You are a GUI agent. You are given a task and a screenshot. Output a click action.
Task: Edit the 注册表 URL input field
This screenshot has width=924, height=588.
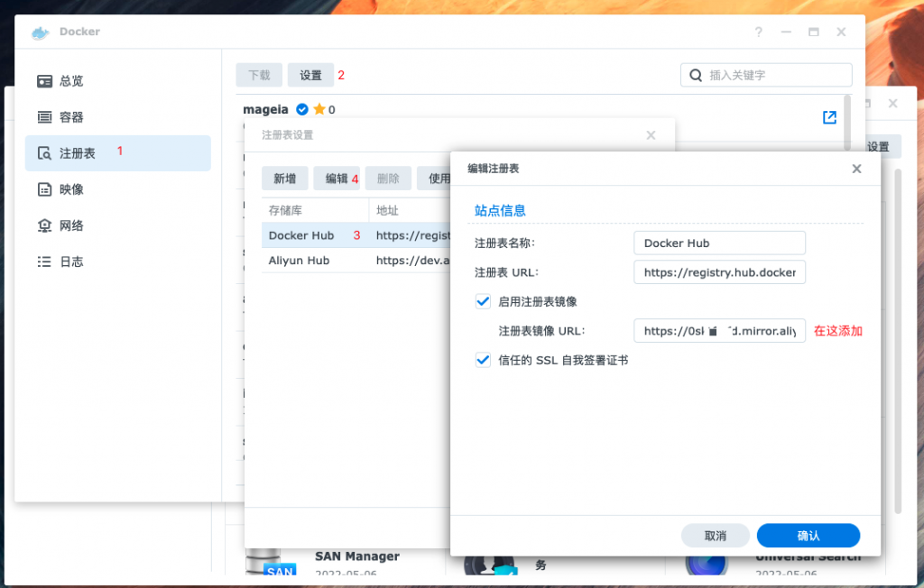click(x=719, y=272)
